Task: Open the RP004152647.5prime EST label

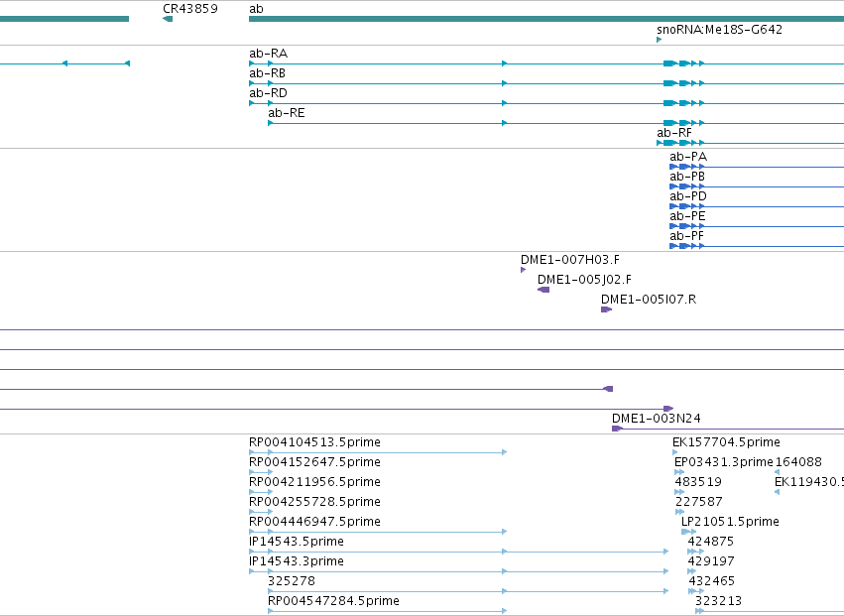Action: click(x=314, y=462)
